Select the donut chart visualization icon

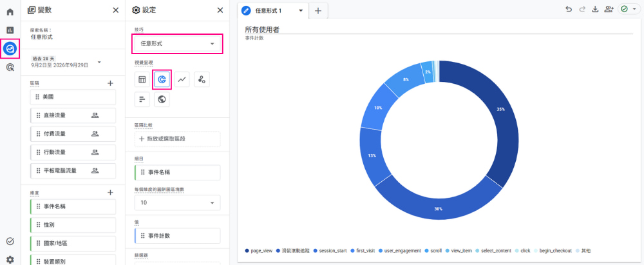162,80
